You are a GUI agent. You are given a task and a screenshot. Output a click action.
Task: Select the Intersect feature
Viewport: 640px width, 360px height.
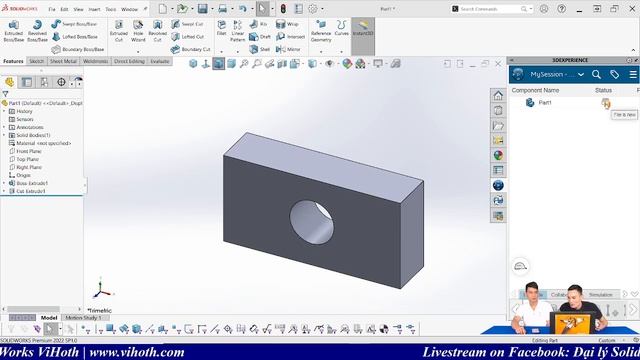pos(291,37)
